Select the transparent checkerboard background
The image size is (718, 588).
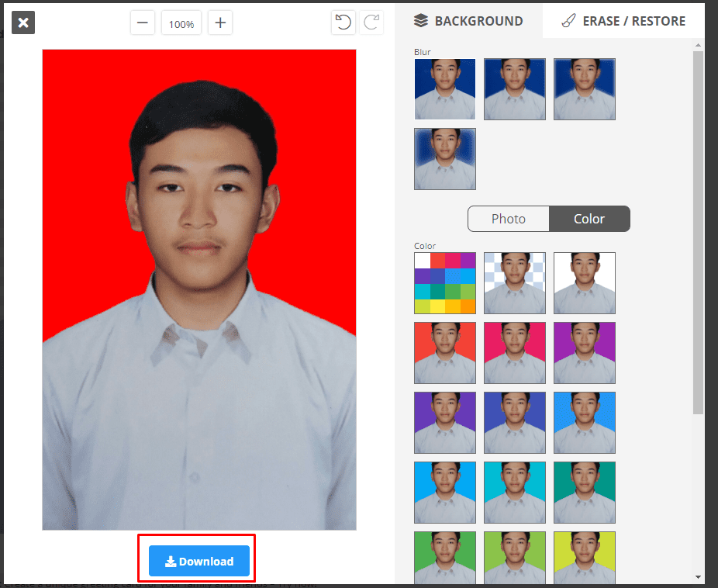click(x=514, y=282)
